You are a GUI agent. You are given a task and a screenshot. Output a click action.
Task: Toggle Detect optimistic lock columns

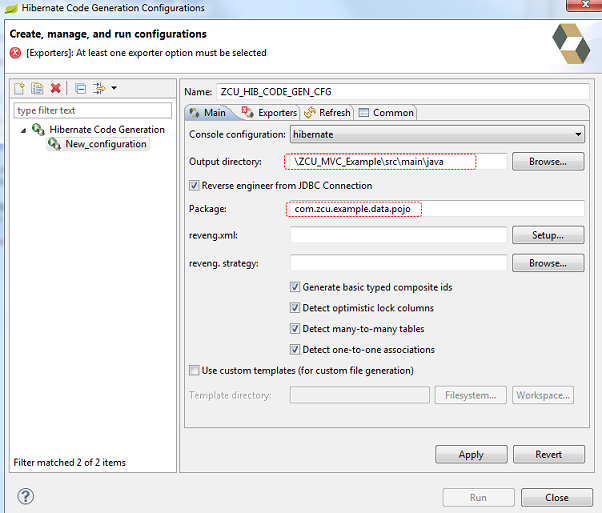coord(295,308)
